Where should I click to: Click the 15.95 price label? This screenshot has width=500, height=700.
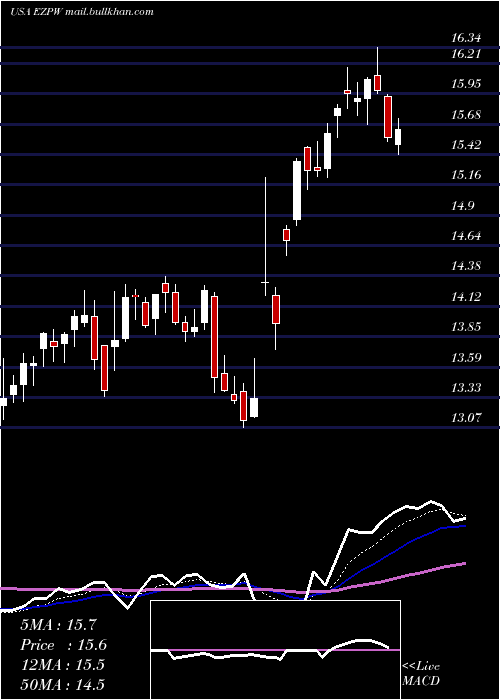pyautogui.click(x=466, y=84)
